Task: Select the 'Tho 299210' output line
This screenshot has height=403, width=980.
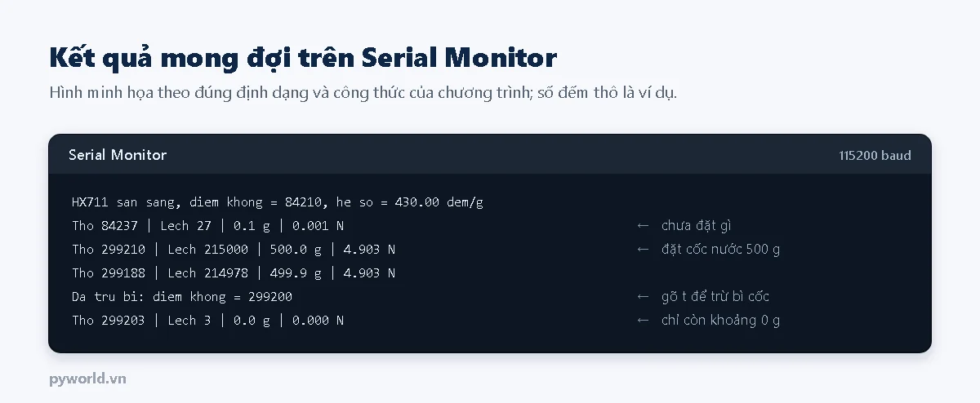Action: 234,249
